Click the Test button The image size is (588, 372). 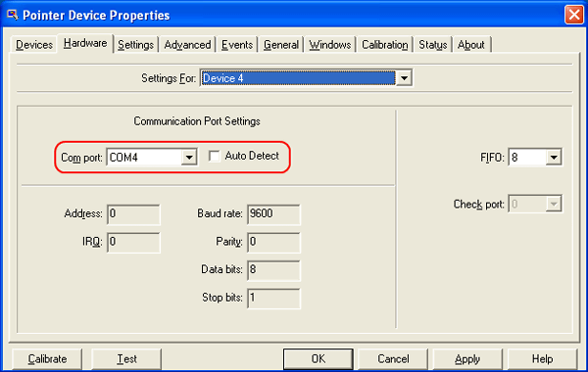tap(126, 359)
